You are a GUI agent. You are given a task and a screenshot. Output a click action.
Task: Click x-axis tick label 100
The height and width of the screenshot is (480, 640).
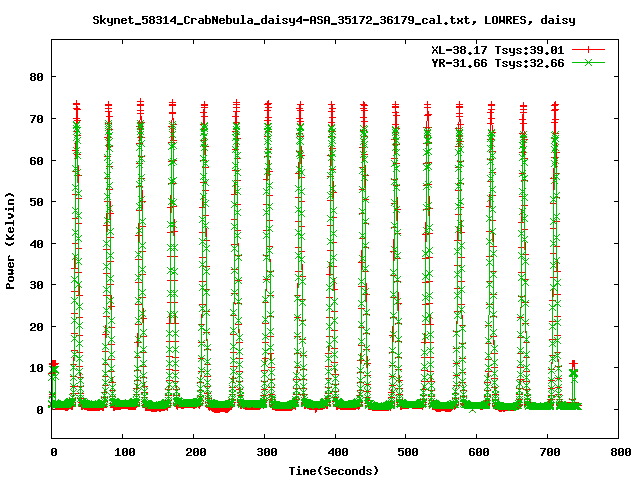[x=124, y=452]
